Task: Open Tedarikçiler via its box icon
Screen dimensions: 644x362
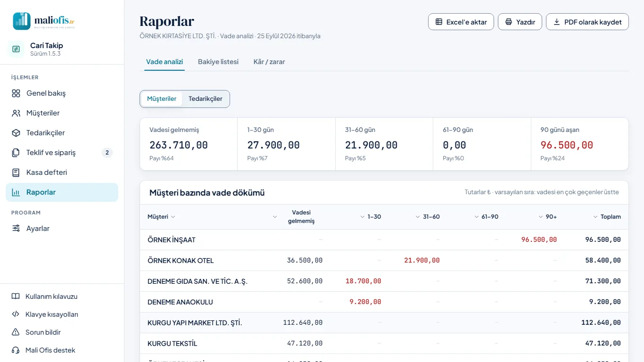Action: coord(16,133)
